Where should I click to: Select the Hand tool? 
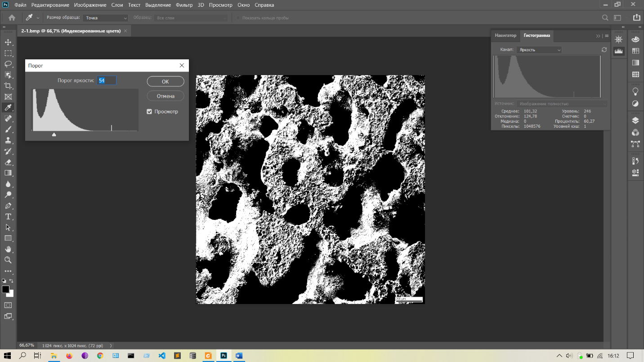(x=8, y=249)
